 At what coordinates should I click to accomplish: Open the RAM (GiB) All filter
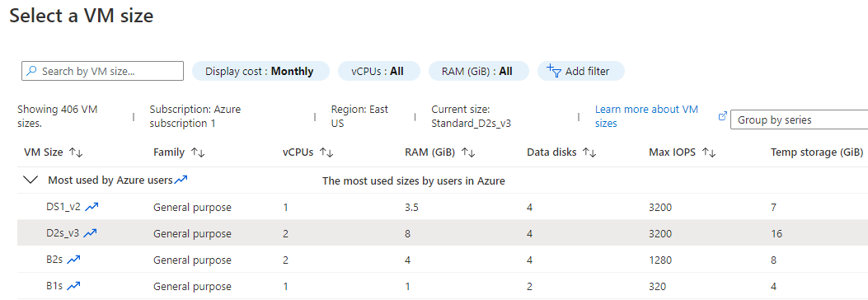478,71
